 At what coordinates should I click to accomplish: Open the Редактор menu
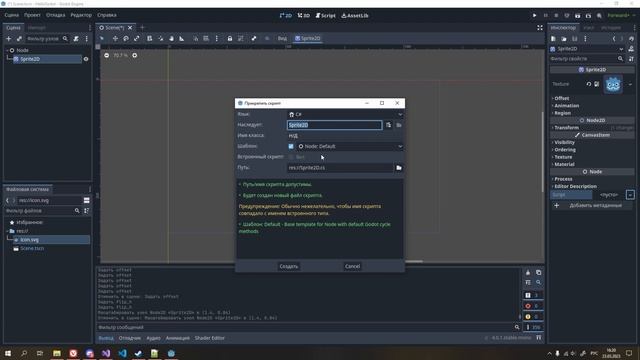point(81,15)
